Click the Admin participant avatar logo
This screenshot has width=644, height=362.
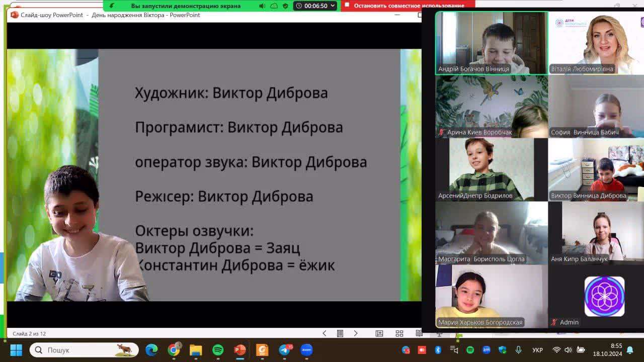(604, 296)
